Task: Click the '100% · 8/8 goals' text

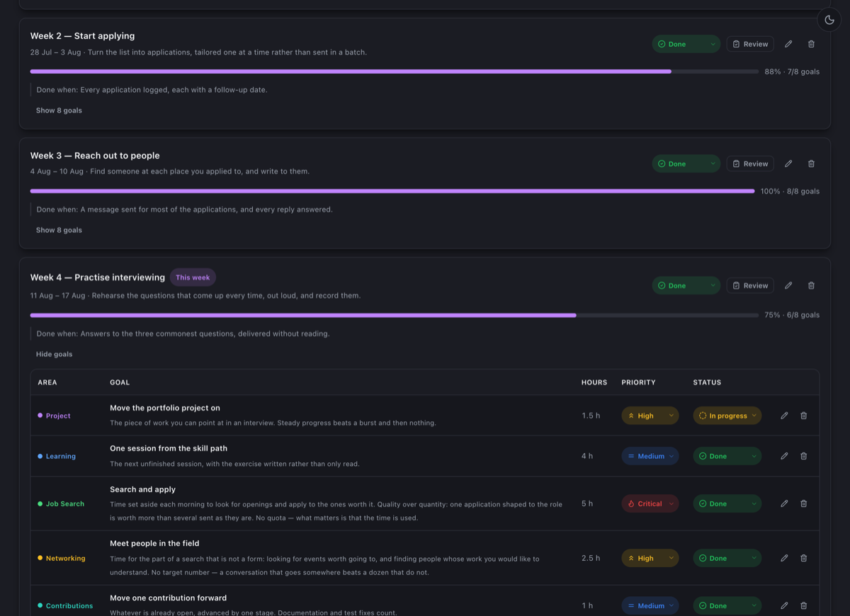Action: click(790, 191)
